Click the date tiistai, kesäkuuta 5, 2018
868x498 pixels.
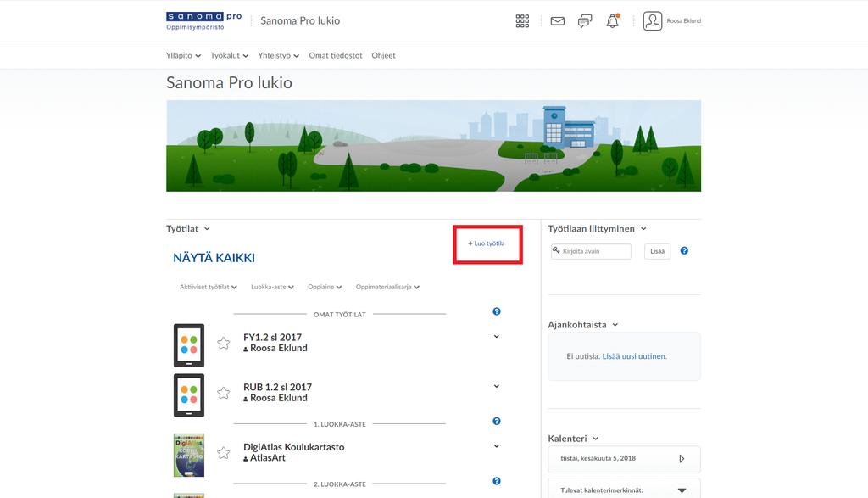coord(598,458)
